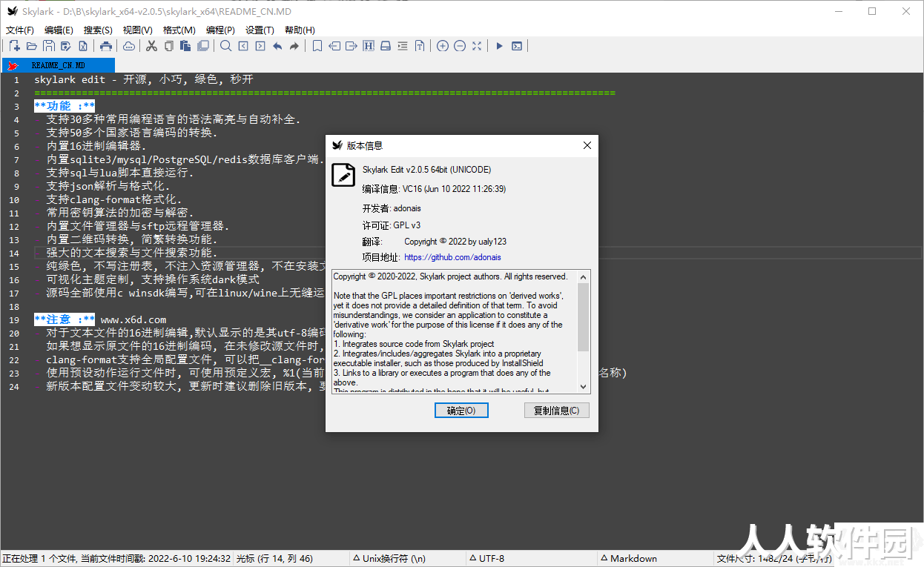The image size is (924, 567).
Task: Find next match with right-arrow box icon
Action: [260, 46]
